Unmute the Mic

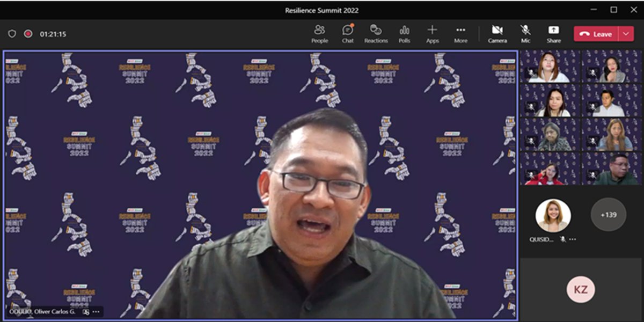525,34
